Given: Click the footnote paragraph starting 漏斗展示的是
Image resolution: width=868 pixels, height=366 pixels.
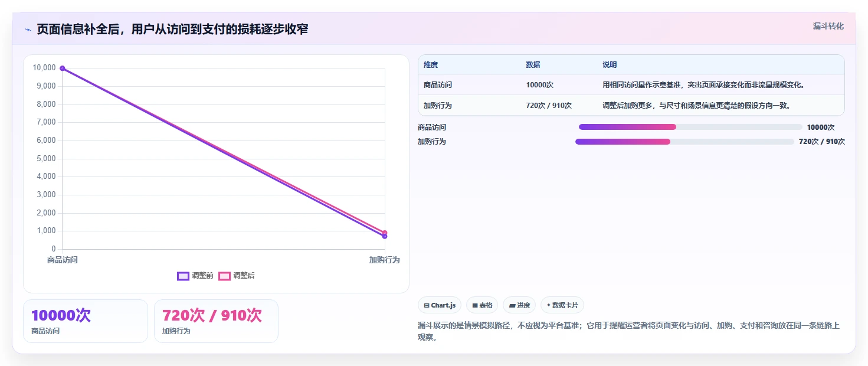Looking at the screenshot, I should click(x=628, y=332).
